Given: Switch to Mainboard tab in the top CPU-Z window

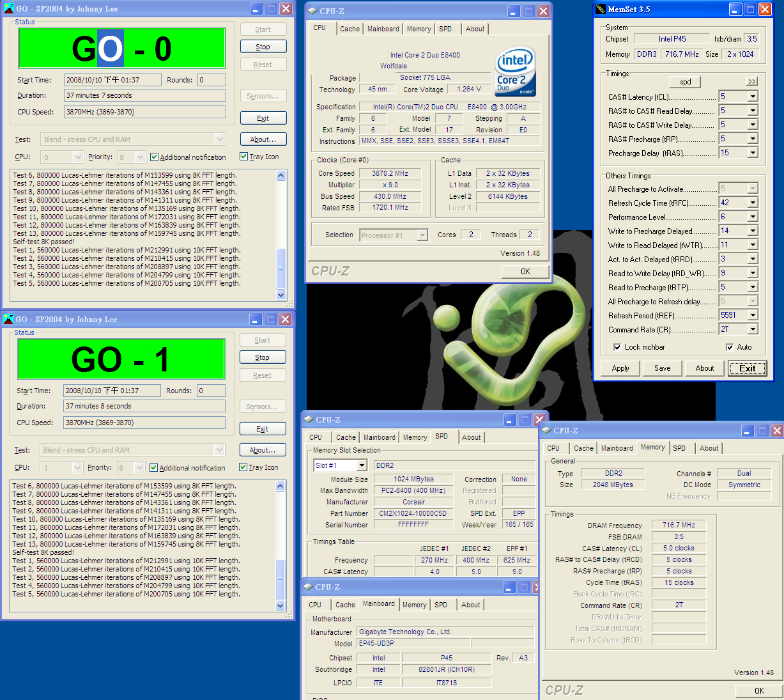Looking at the screenshot, I should point(383,29).
